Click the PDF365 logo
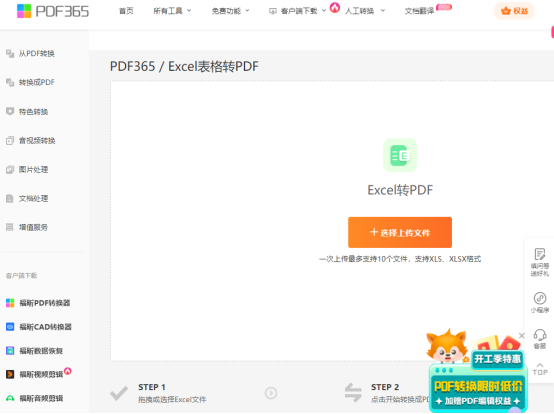The height and width of the screenshot is (414, 554). coord(53,11)
